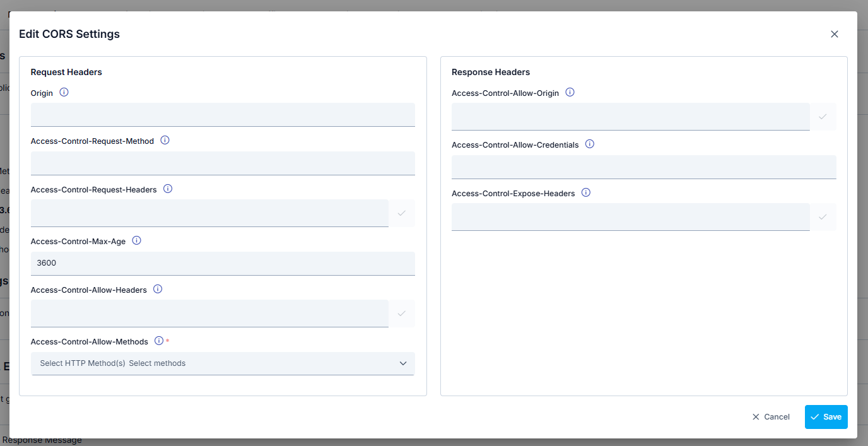This screenshot has height=446, width=868.
Task: Click info icon beside Access-Control-Expose-Headers
Action: (586, 192)
